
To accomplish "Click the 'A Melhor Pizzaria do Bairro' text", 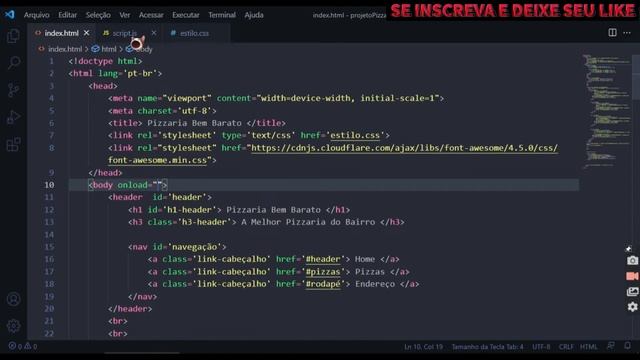I will click(x=308, y=222).
